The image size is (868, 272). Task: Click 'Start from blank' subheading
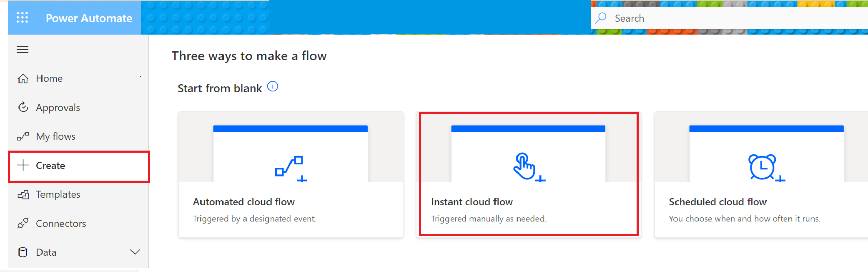220,88
